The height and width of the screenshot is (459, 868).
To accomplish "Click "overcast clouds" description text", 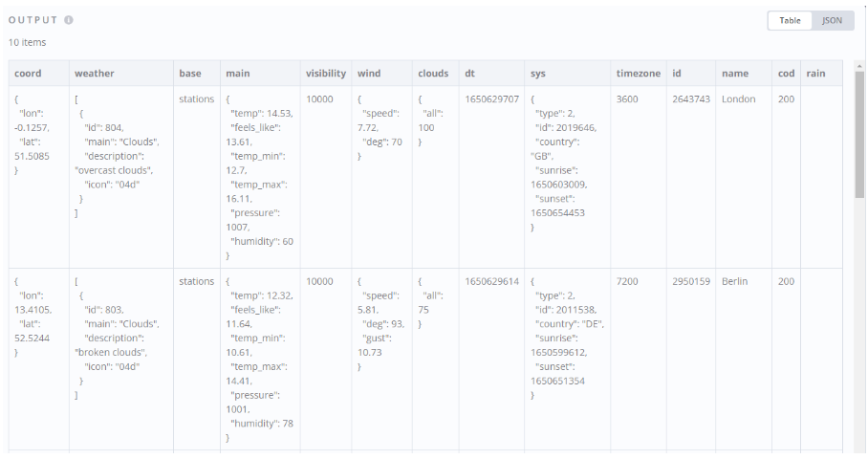I will click(114, 170).
